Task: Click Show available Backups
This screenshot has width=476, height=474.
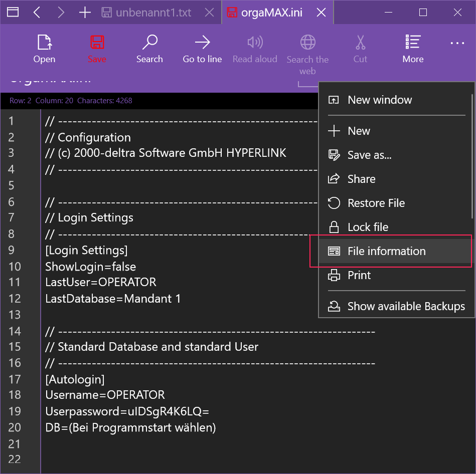Action: pos(396,306)
